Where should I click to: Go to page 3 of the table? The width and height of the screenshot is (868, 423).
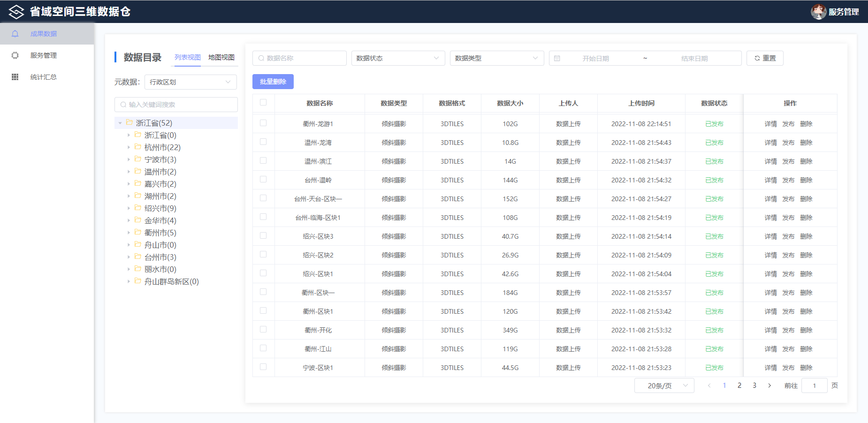coord(754,385)
